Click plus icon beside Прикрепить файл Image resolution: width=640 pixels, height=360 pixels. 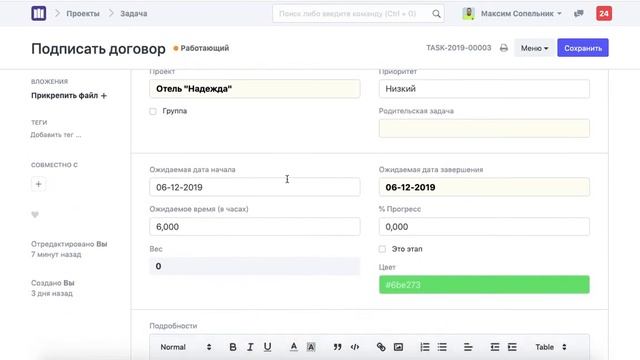(x=104, y=96)
